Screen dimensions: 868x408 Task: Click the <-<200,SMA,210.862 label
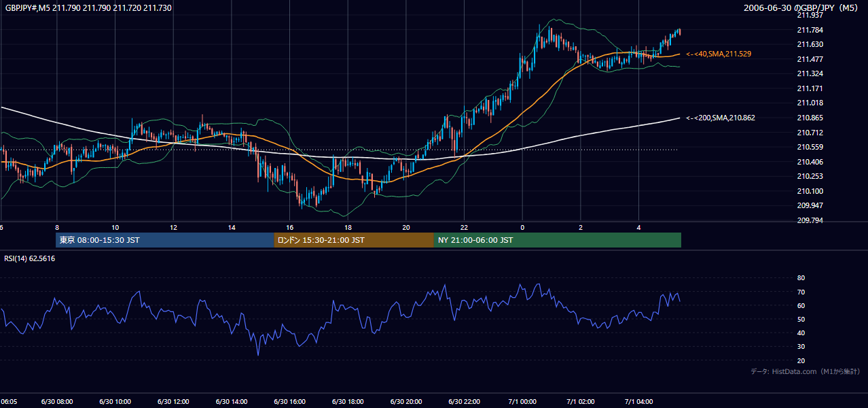(721, 118)
